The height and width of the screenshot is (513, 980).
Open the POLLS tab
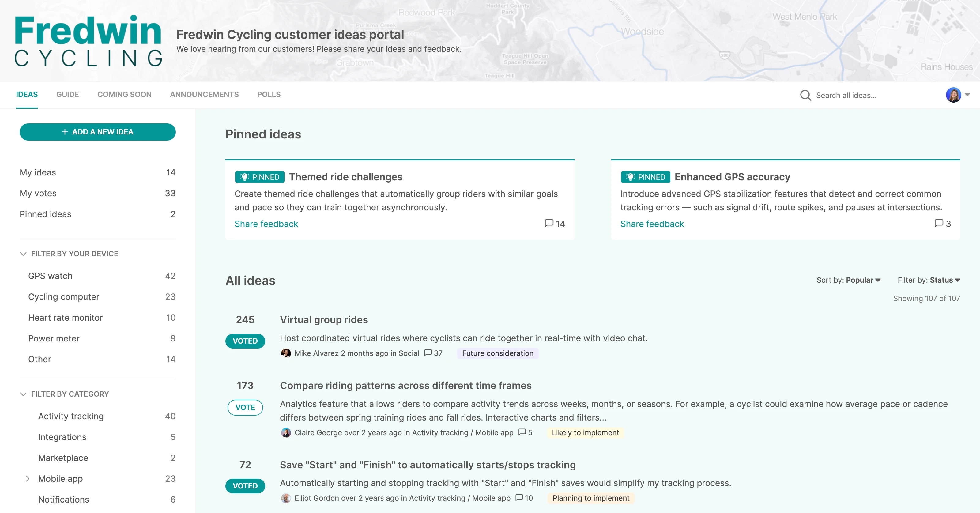pos(269,94)
